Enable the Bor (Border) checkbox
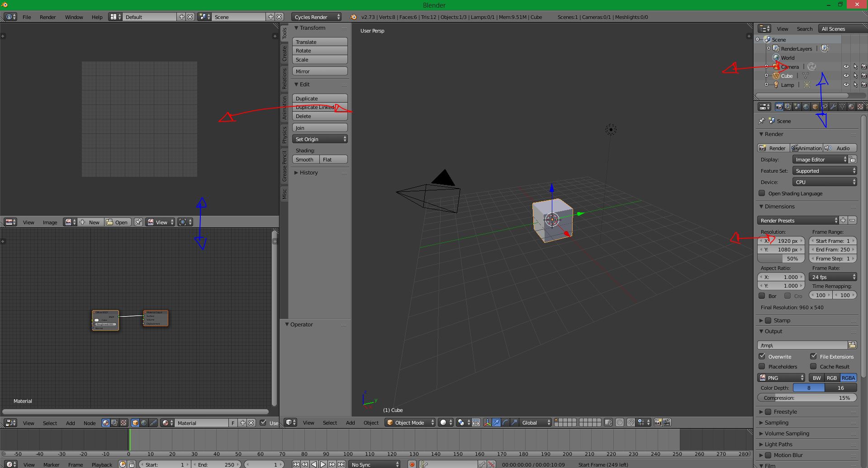The image size is (868, 468). click(x=762, y=296)
